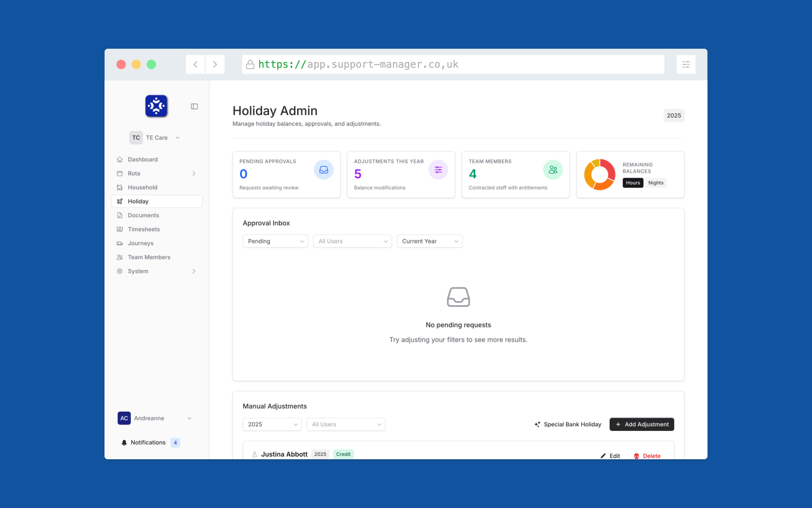Open Timesheets in the sidebar

pos(144,229)
